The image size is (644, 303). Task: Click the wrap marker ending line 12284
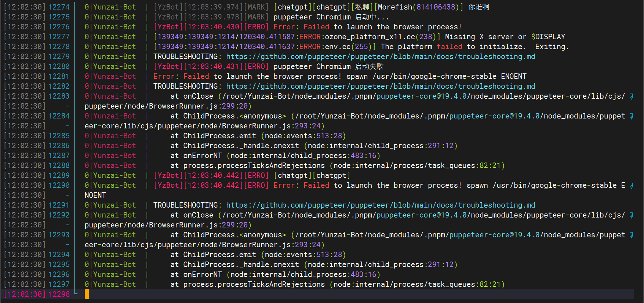coord(632,116)
